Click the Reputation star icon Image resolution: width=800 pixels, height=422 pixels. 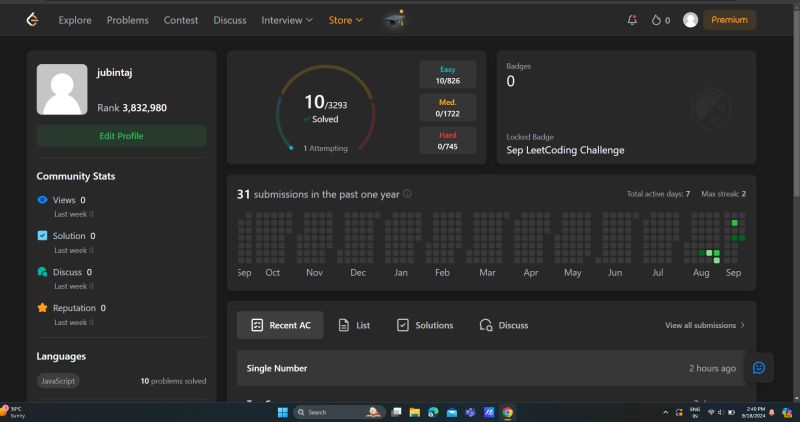point(42,307)
